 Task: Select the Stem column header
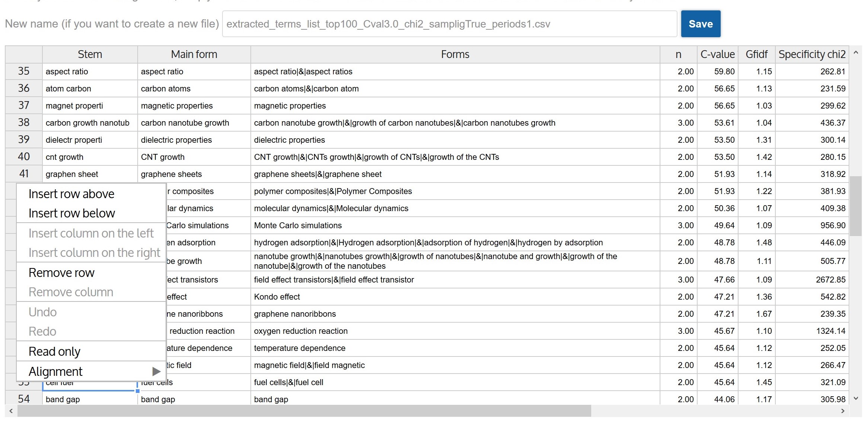(x=90, y=54)
